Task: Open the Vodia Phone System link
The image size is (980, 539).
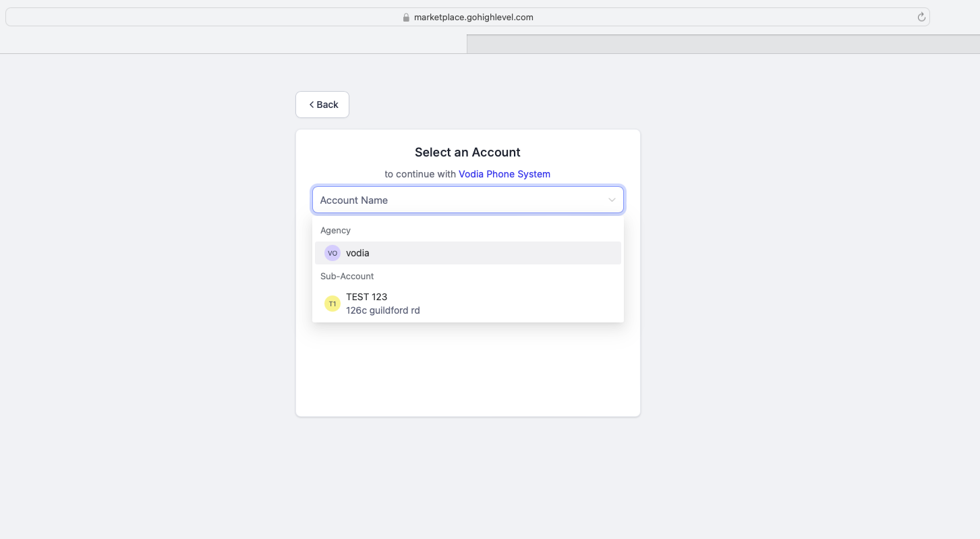Action: point(505,174)
